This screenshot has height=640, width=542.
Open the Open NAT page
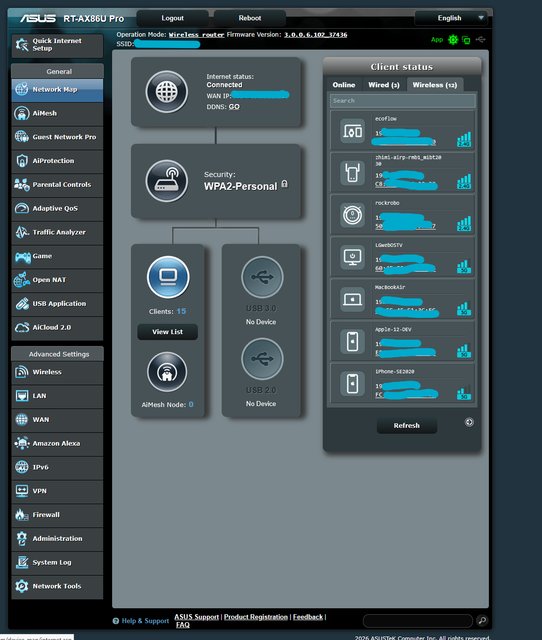click(57, 280)
